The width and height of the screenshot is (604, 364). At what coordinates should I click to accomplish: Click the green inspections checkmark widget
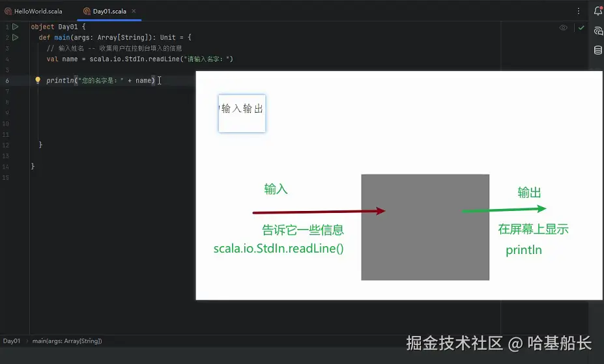coord(581,28)
